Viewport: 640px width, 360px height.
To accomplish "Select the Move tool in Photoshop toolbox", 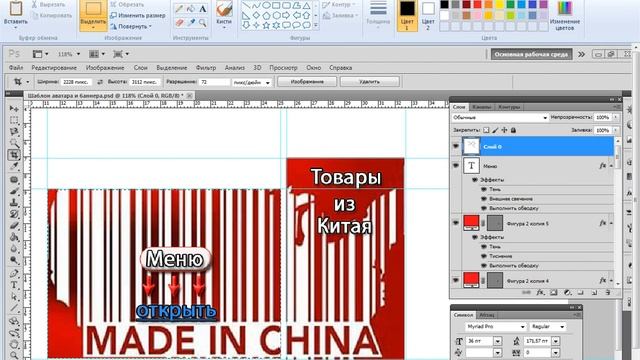I will pos(14,109).
